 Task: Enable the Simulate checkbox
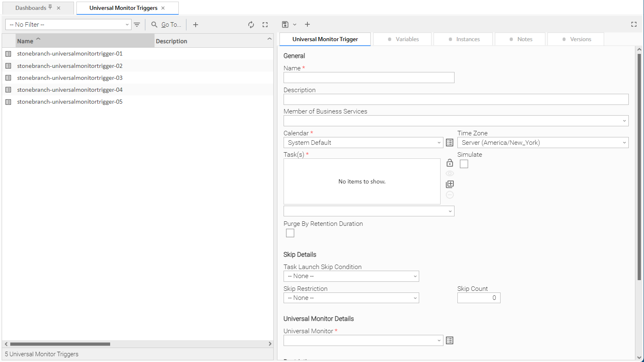coord(464,164)
